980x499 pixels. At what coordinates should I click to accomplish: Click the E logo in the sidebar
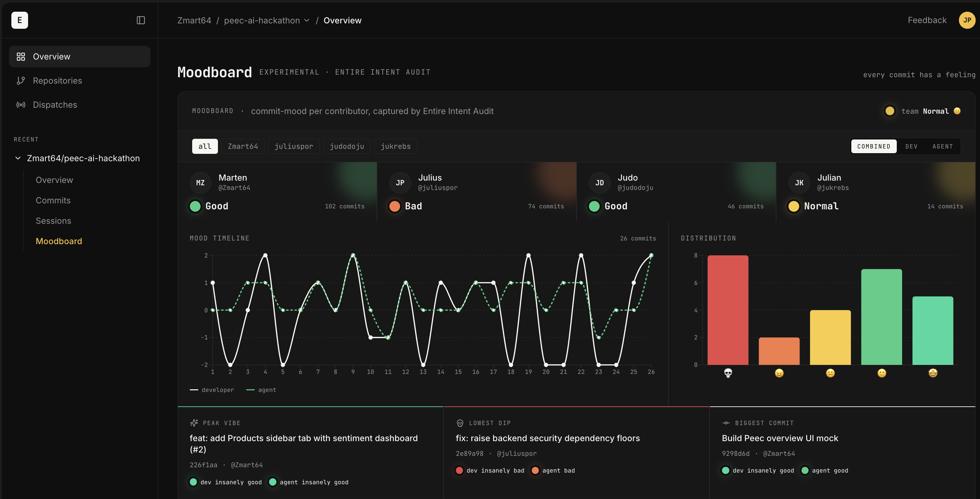click(x=20, y=20)
